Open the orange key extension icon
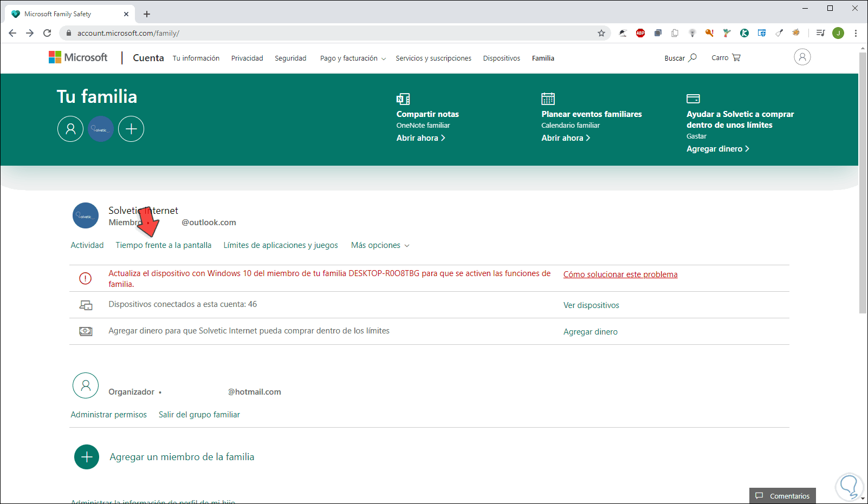This screenshot has height=504, width=868. pos(709,33)
